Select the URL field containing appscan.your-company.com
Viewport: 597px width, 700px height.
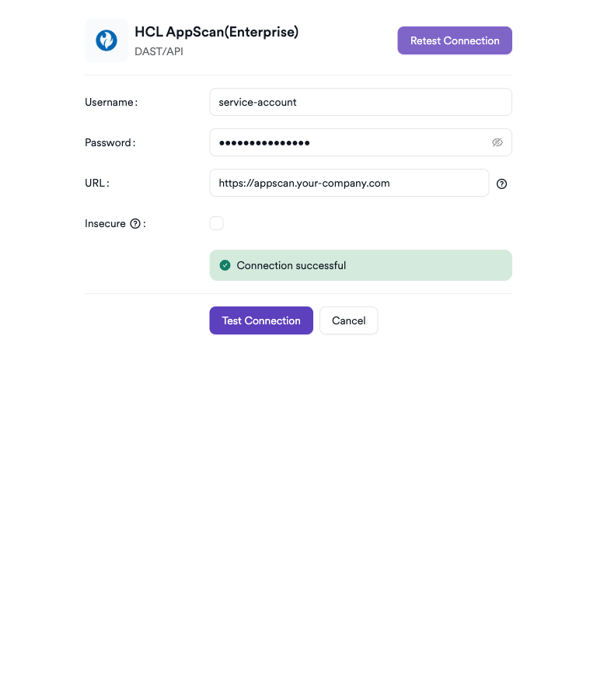pyautogui.click(x=349, y=183)
